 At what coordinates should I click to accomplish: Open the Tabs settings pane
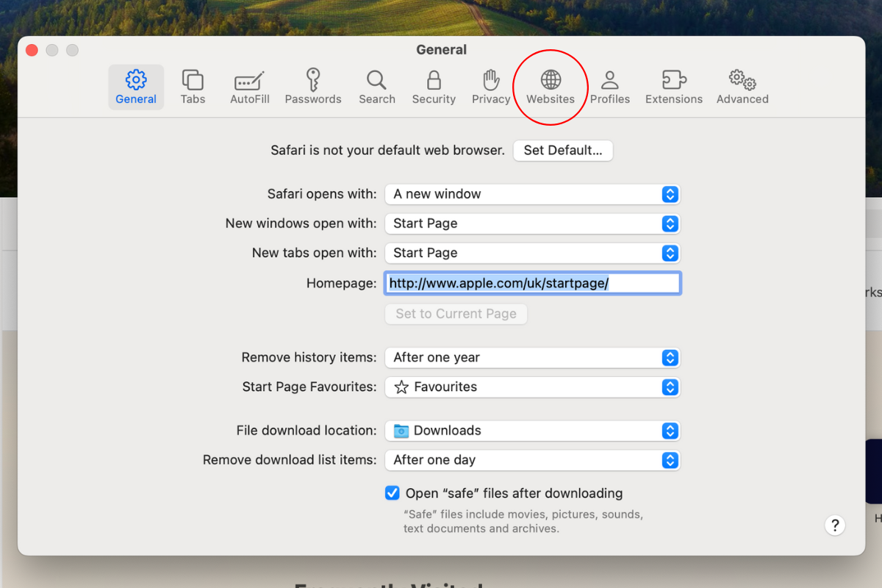[193, 87]
